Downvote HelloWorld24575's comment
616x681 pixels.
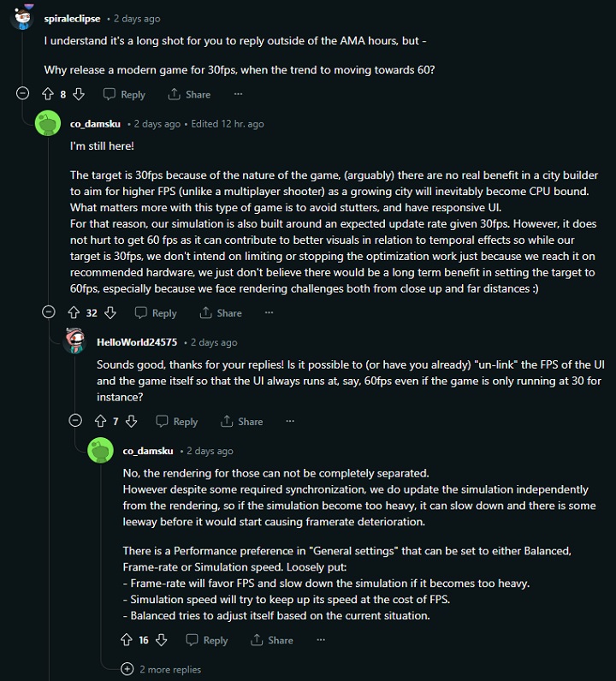131,421
